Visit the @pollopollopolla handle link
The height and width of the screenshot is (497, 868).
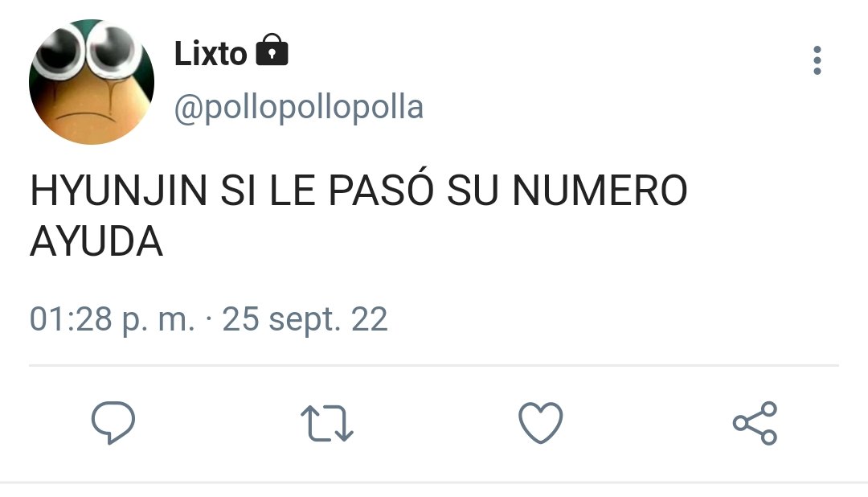pyautogui.click(x=299, y=107)
